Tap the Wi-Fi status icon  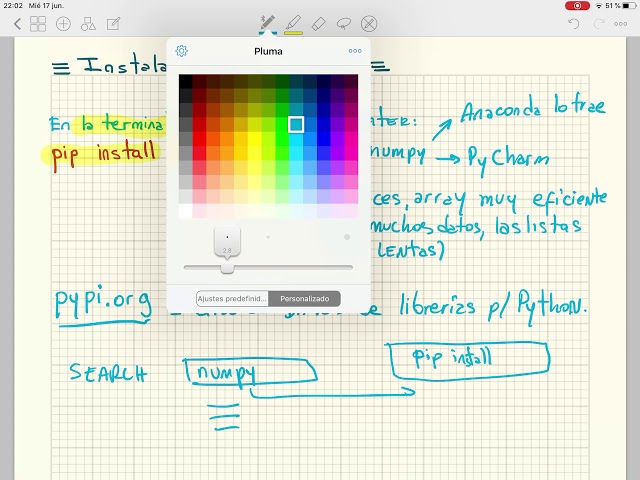599,6
